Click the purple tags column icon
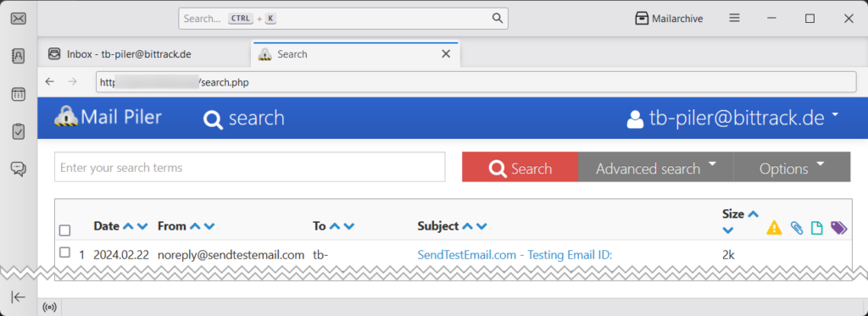This screenshot has width=868, height=316. (x=839, y=227)
